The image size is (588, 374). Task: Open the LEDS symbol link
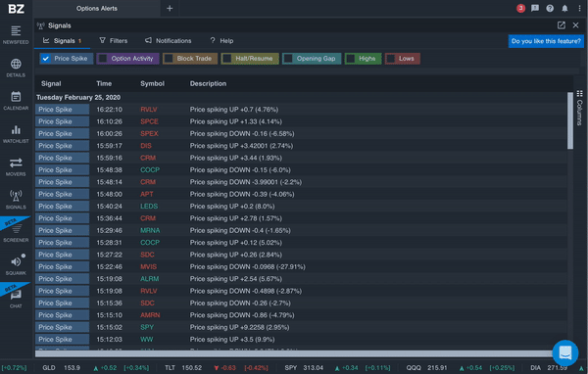[149, 207]
